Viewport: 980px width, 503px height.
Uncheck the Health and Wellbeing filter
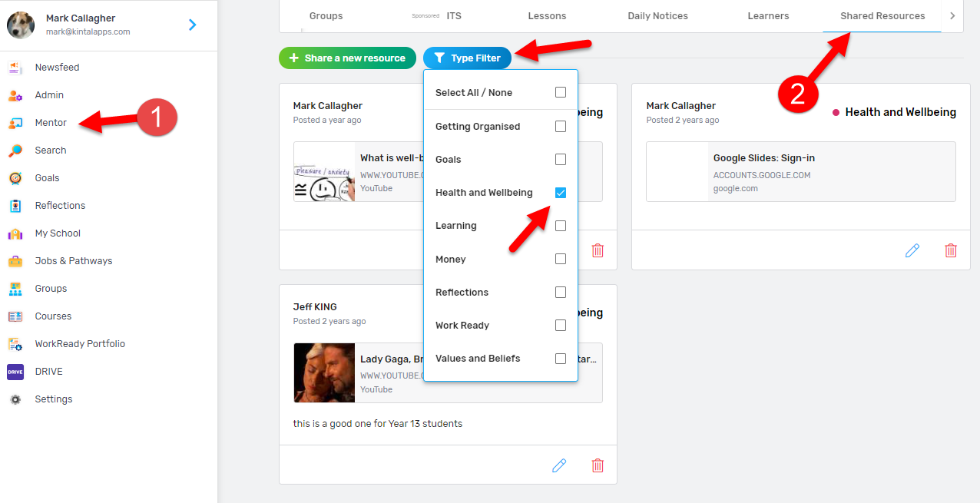pos(561,193)
